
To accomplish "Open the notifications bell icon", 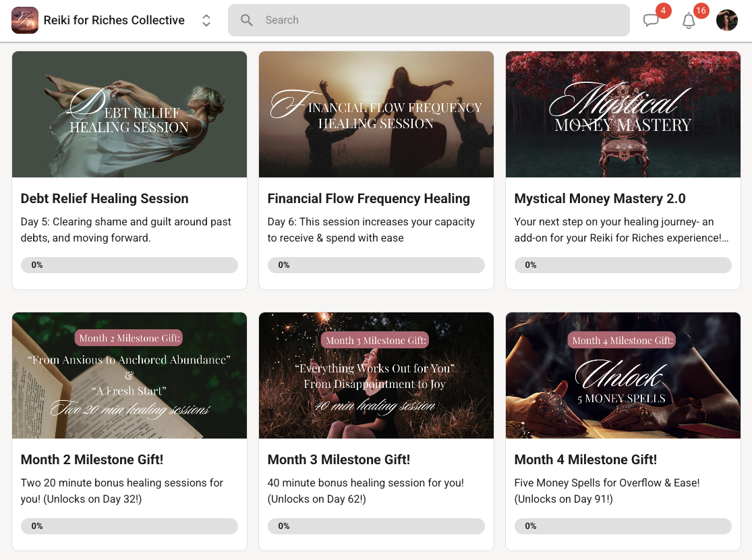I will click(x=689, y=21).
